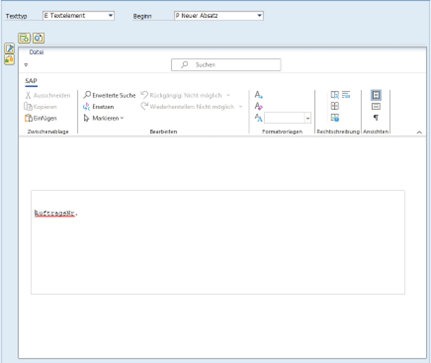Viewport: 431px width, 363px height.
Task: Open the dropdown arrow next to Wiederherstellen
Action: pyautogui.click(x=241, y=107)
